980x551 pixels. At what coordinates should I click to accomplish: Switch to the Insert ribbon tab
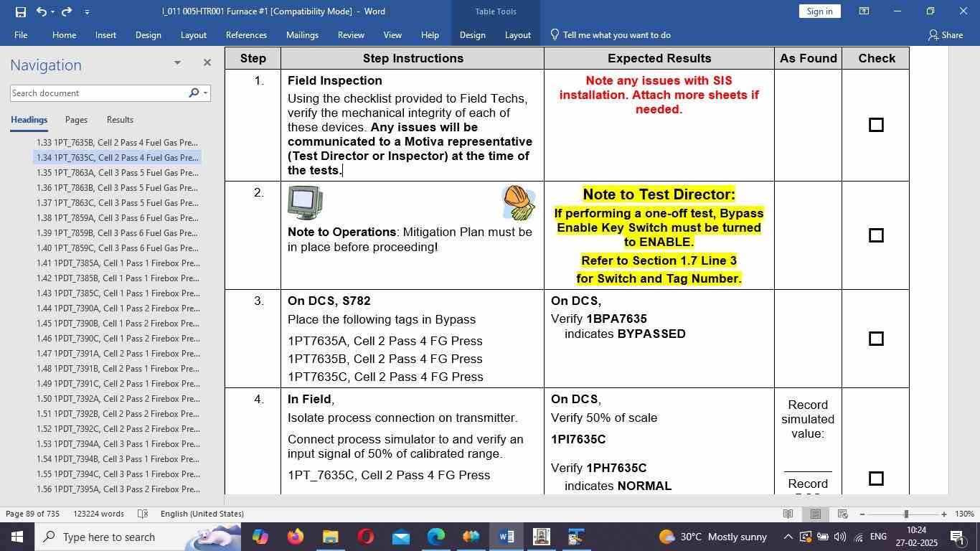pos(105,34)
